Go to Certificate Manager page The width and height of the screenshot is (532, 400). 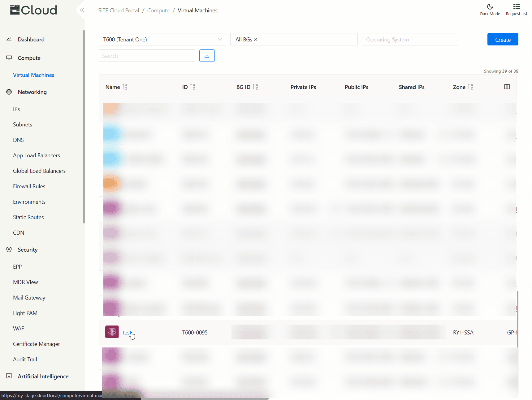click(37, 344)
